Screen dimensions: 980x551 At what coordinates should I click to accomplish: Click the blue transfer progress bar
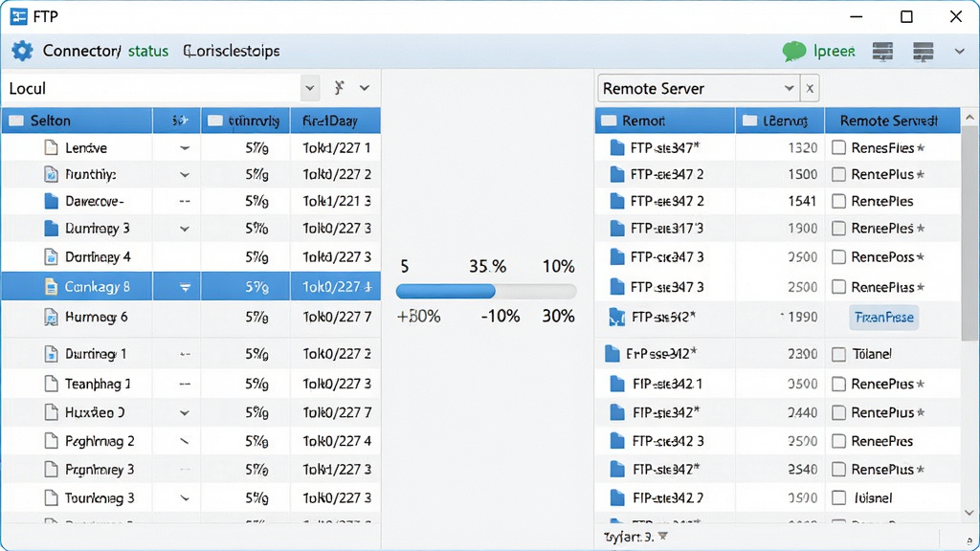pyautogui.click(x=446, y=291)
